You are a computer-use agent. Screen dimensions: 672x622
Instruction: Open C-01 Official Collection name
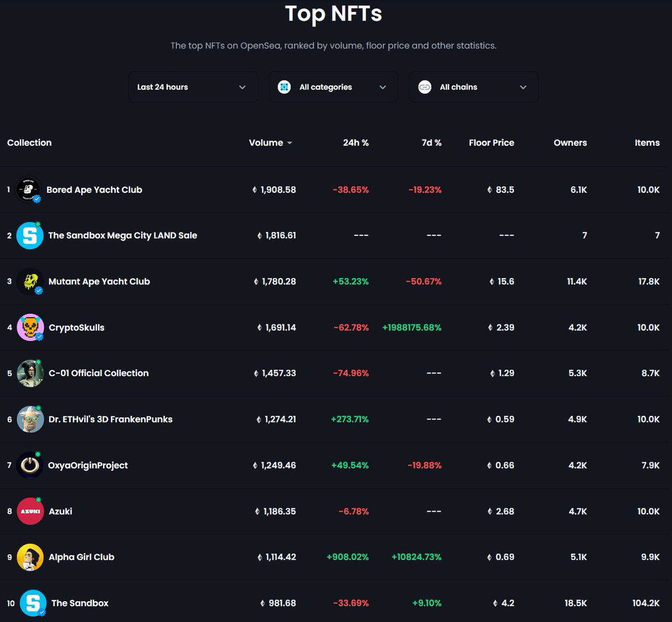99,373
